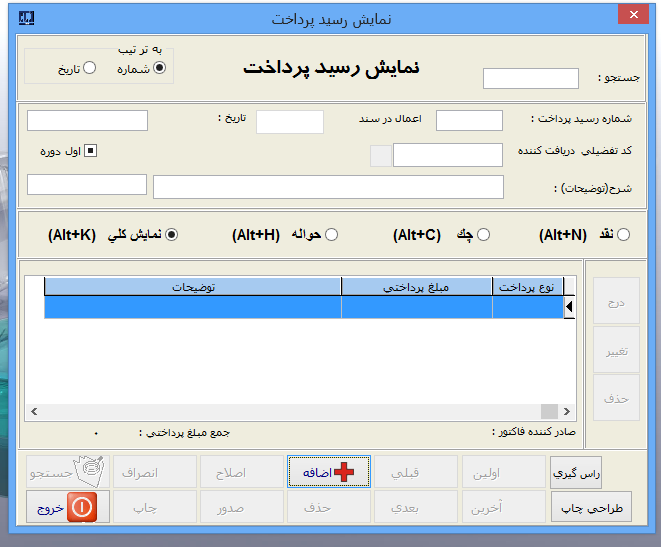Select the نمایش كلي (Alt+K) radio option
The width and height of the screenshot is (661, 547).
pos(172,235)
